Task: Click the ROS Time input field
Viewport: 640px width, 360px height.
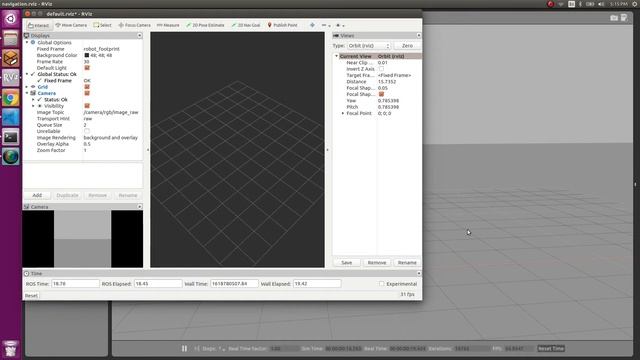Action: 75,284
